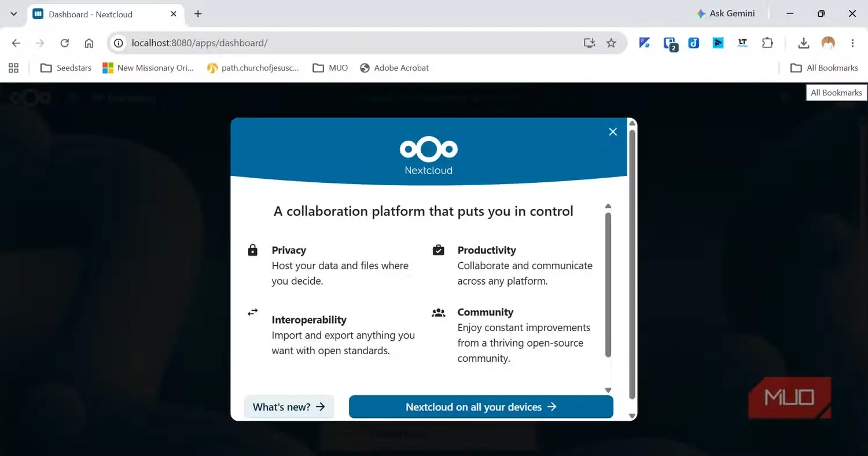This screenshot has height=456, width=868.
Task: Go back to the previous page
Action: pos(16,43)
